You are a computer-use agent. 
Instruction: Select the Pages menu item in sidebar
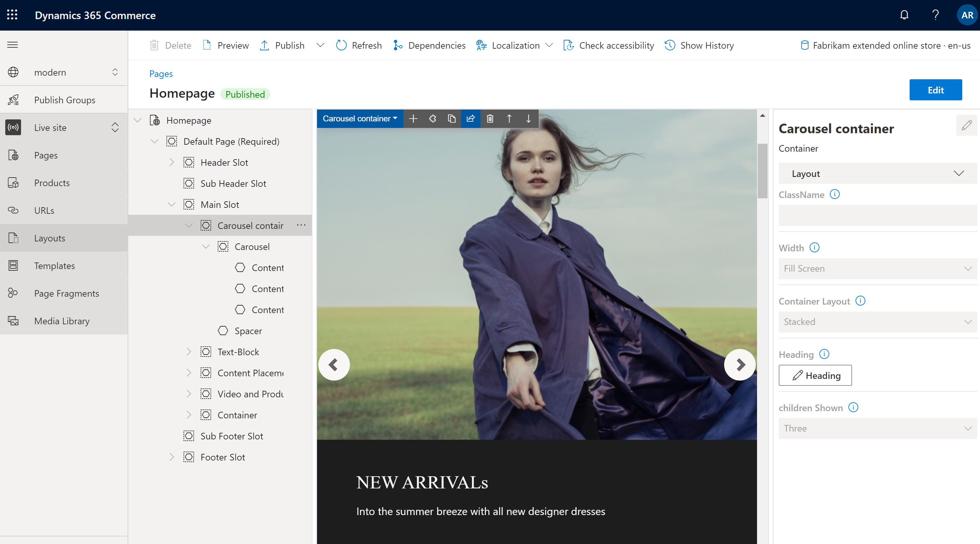[x=46, y=155]
